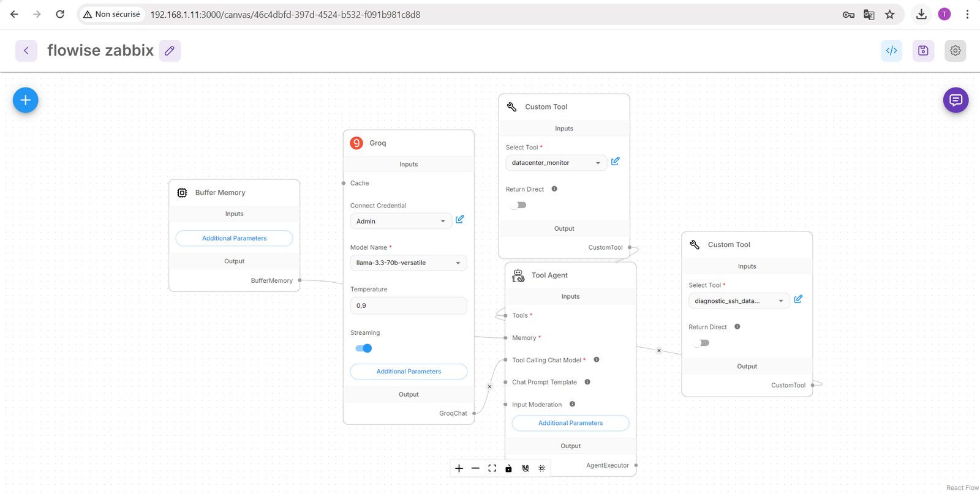Zoom in on the canvas controls

click(459, 468)
